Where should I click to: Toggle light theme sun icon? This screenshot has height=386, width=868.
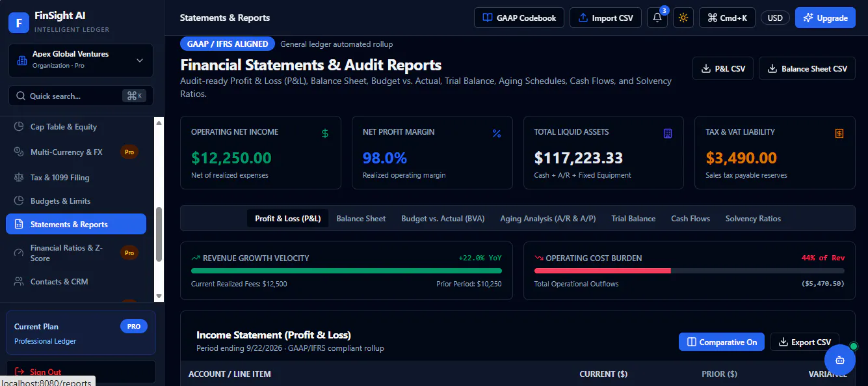pos(683,18)
